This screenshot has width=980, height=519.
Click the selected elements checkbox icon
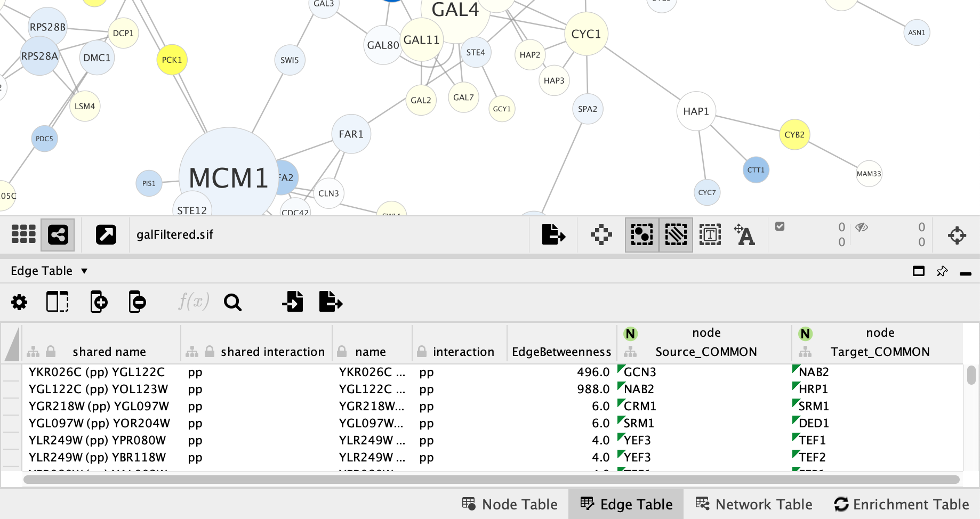pos(780,226)
